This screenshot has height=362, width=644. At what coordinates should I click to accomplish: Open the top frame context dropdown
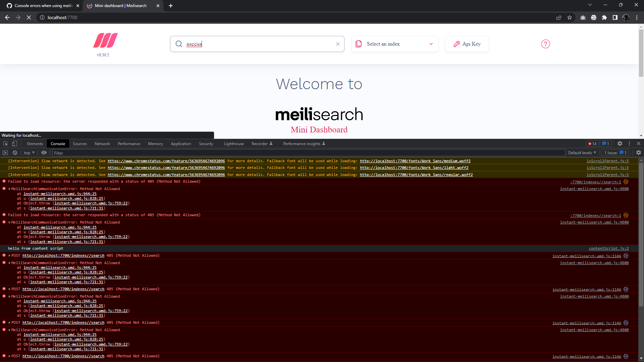pyautogui.click(x=29, y=153)
